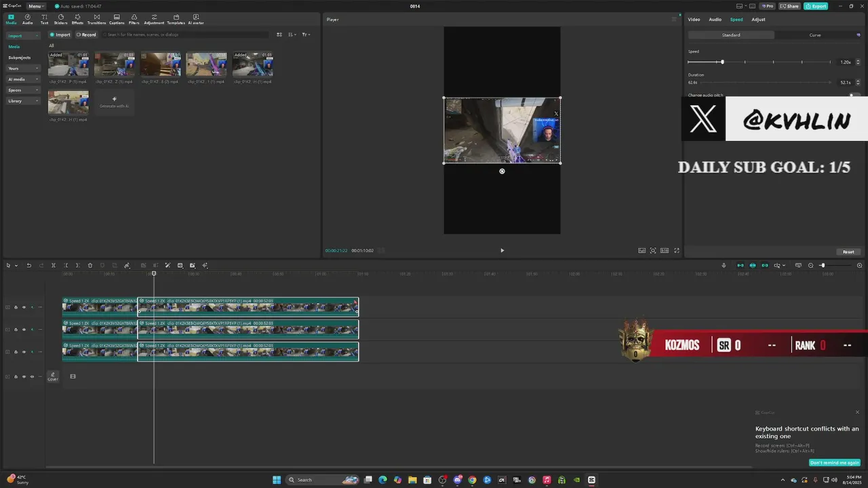Click the trash Delete icon in the timeline toolbar

click(x=90, y=266)
